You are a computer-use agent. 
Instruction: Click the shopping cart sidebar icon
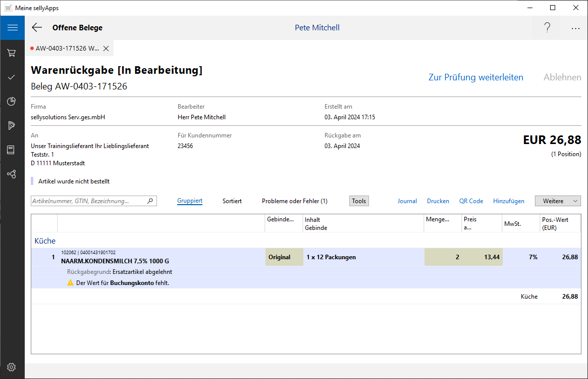point(12,53)
